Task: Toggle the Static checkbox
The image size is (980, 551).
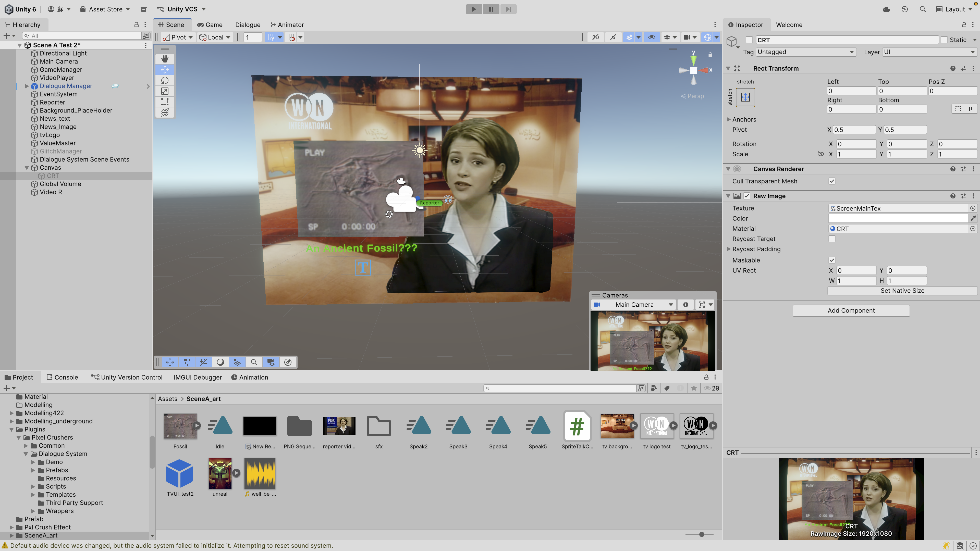Action: pyautogui.click(x=944, y=40)
